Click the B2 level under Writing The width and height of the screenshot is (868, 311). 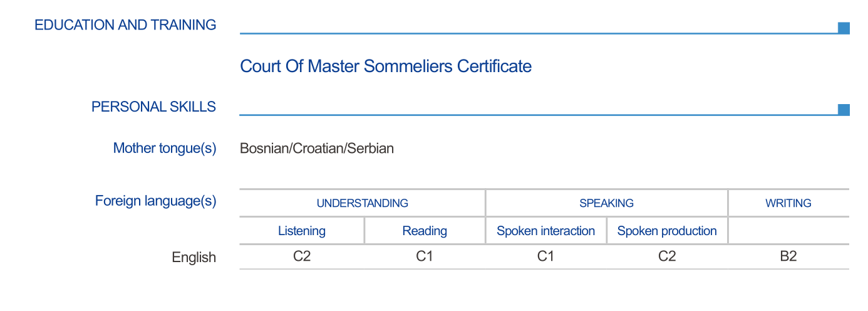[788, 256]
